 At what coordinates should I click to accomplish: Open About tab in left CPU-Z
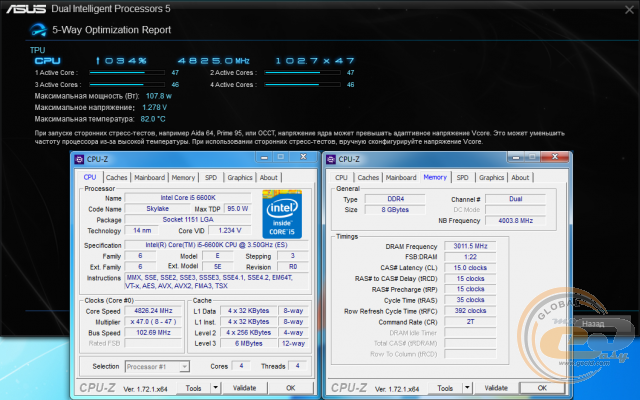click(x=269, y=178)
